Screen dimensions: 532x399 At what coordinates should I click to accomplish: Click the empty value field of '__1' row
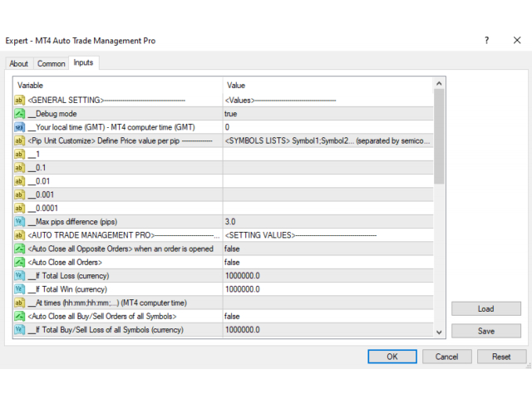click(x=328, y=154)
